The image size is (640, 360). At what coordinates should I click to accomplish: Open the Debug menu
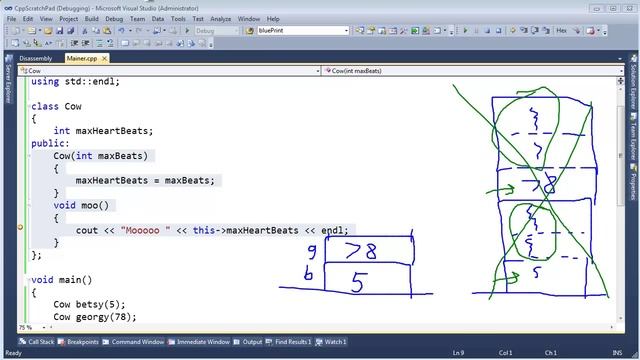coord(114,19)
